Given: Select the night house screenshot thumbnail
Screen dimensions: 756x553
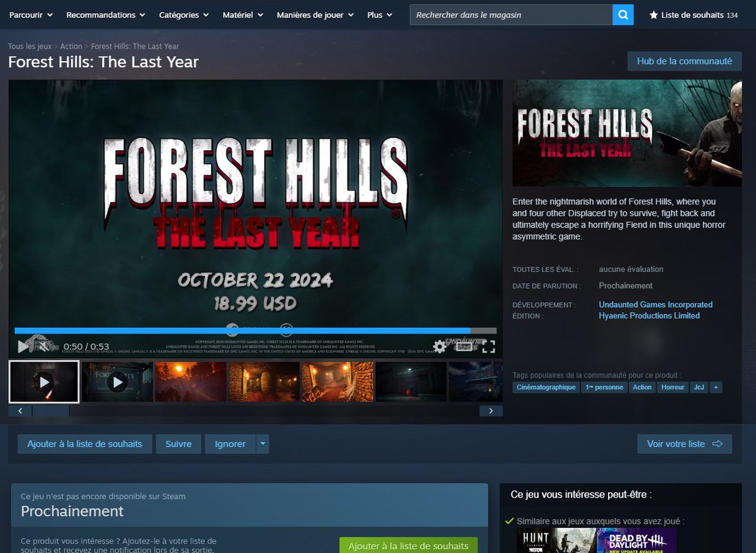Looking at the screenshot, I should [x=475, y=381].
